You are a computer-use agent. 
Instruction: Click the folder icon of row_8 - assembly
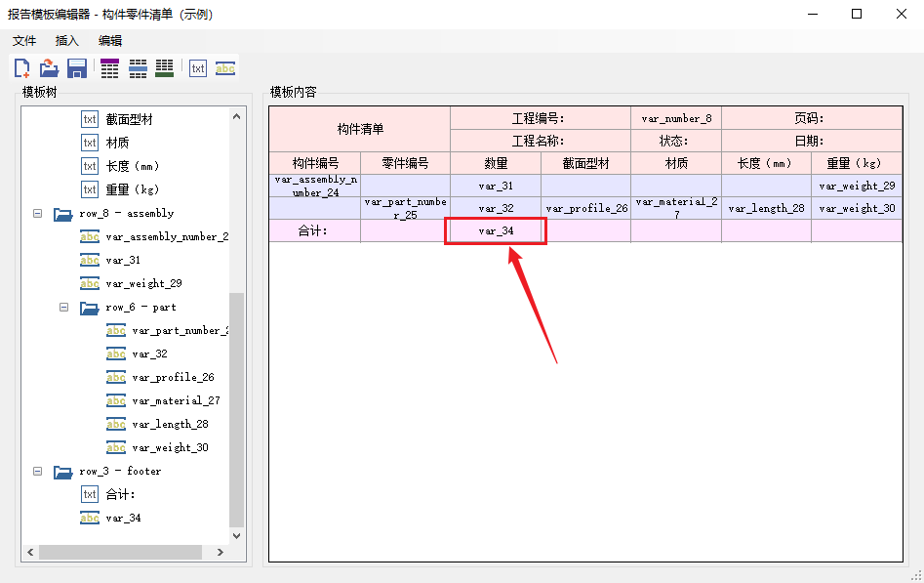pyautogui.click(x=63, y=214)
